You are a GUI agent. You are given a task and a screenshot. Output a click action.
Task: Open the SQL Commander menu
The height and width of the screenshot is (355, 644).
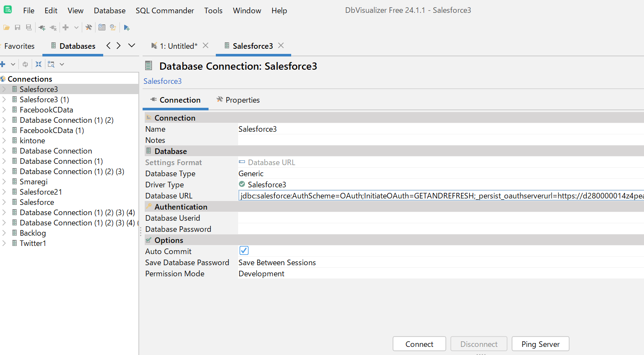(x=164, y=11)
